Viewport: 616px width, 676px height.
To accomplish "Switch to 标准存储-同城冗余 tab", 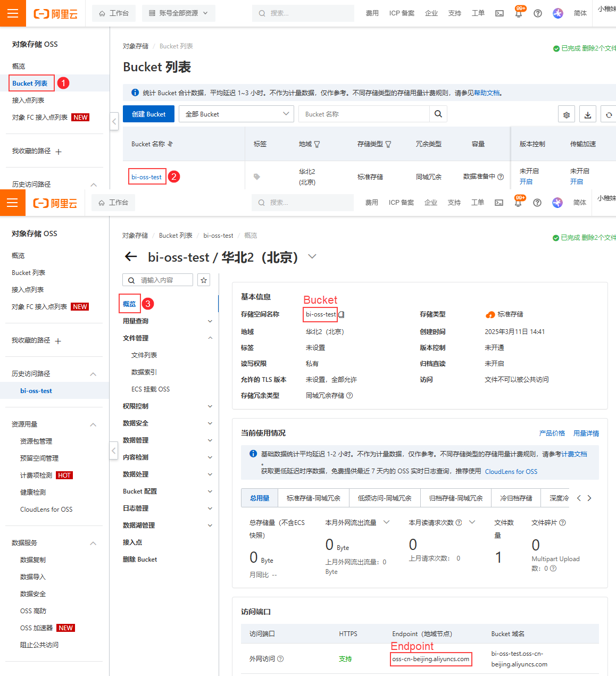I will coord(313,498).
